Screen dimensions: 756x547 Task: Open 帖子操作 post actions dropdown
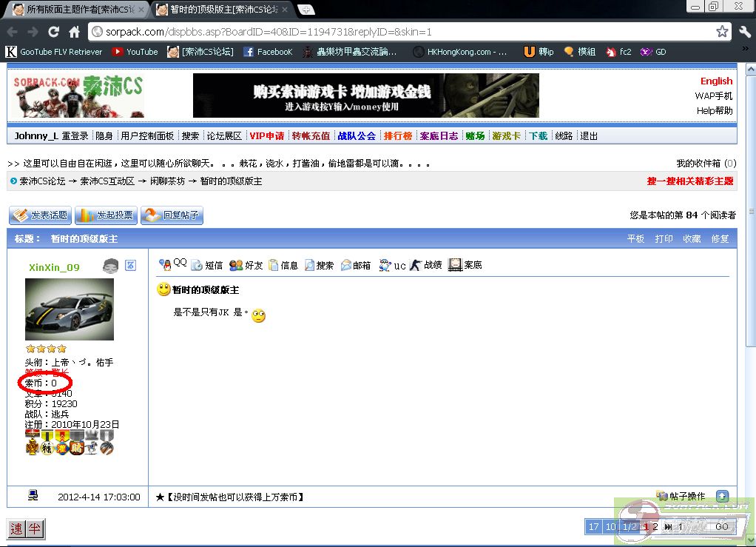(x=681, y=497)
